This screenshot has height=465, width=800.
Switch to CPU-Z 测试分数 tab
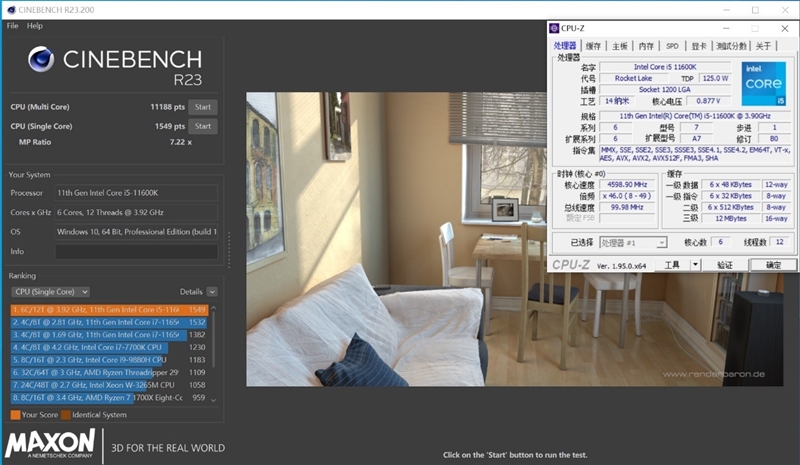tap(731, 46)
